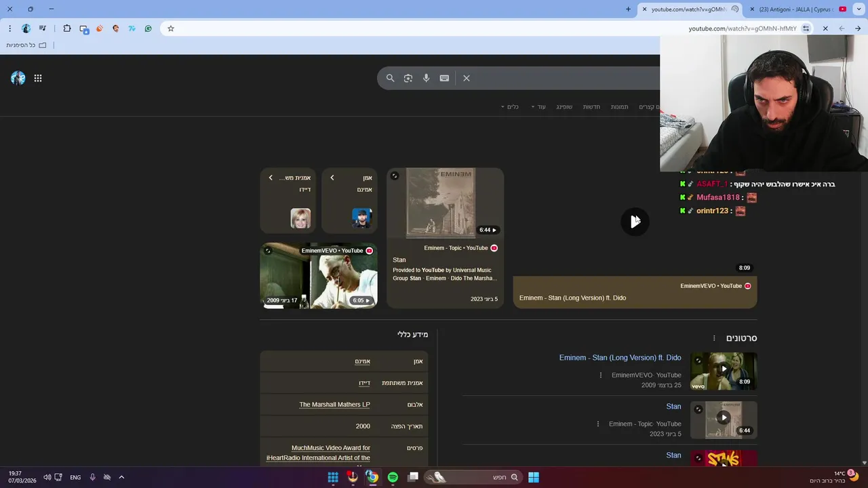The height and width of the screenshot is (488, 868).
Task: Switch ENG keyboard language in tray
Action: coord(75,477)
